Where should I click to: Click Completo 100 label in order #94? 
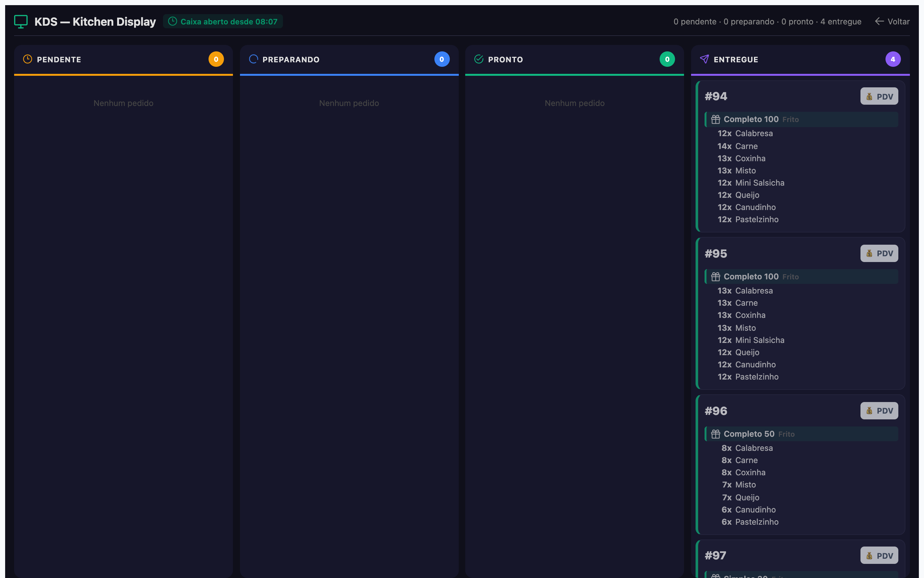coord(751,119)
